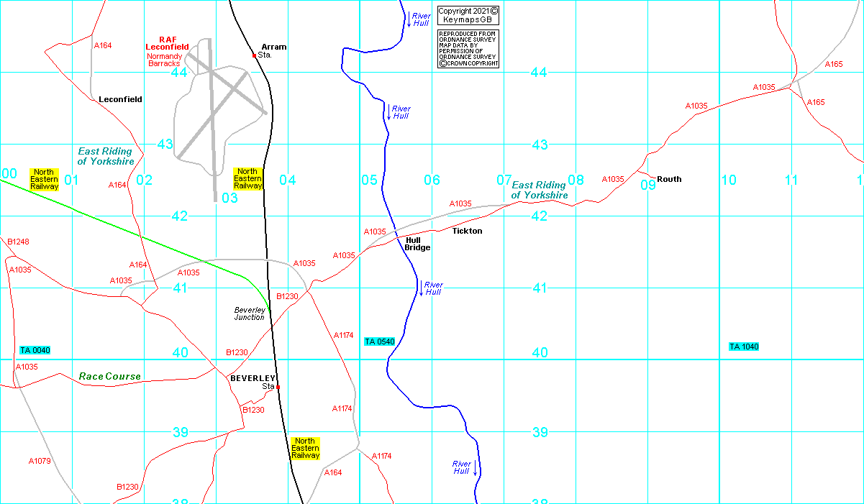Click the Beverley station red marker

coord(278,387)
